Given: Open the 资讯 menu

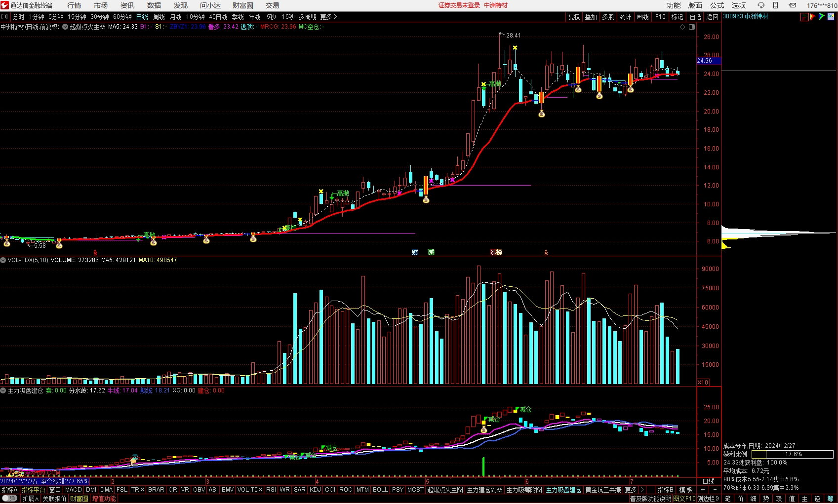Looking at the screenshot, I should 127,5.
